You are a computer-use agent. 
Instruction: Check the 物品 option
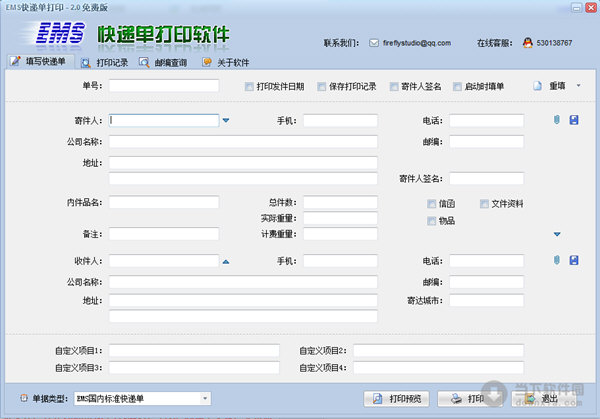[x=431, y=221]
